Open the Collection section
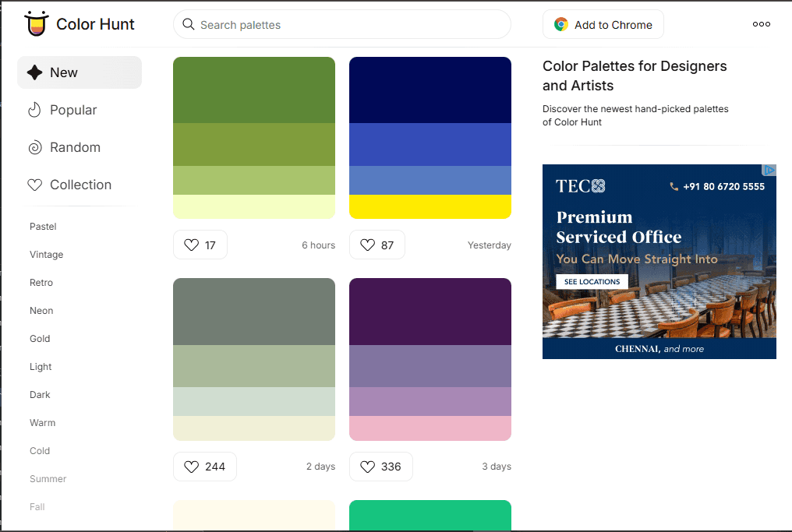 [x=80, y=185]
